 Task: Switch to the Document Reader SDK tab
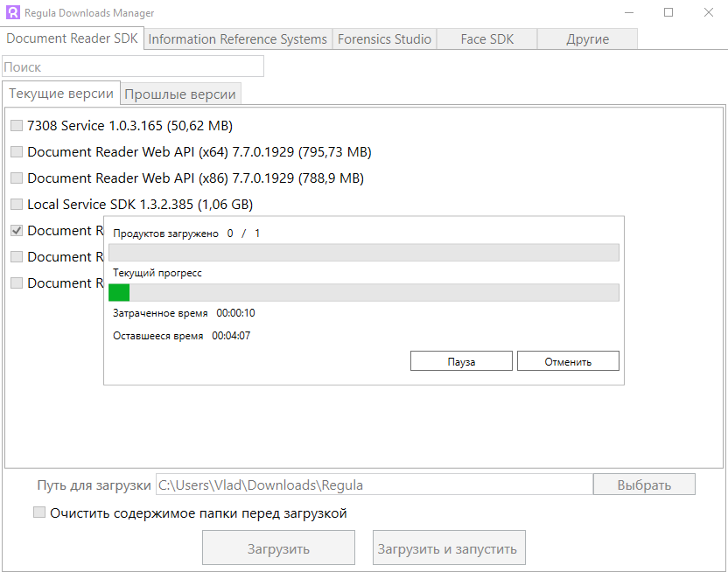72,38
